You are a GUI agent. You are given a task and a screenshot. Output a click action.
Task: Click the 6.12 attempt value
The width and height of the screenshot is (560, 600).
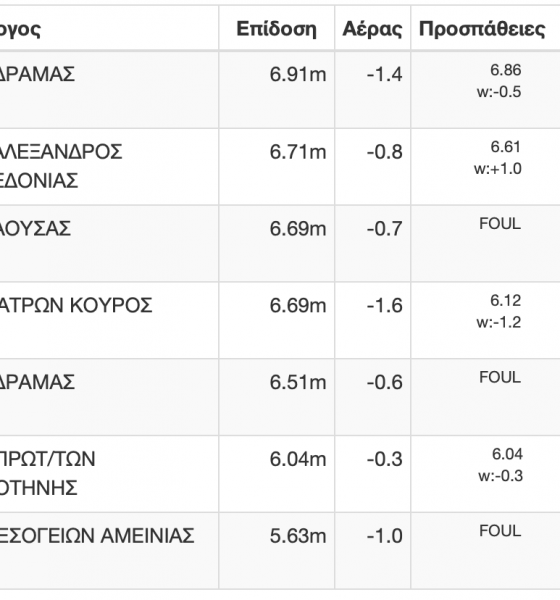(x=506, y=301)
